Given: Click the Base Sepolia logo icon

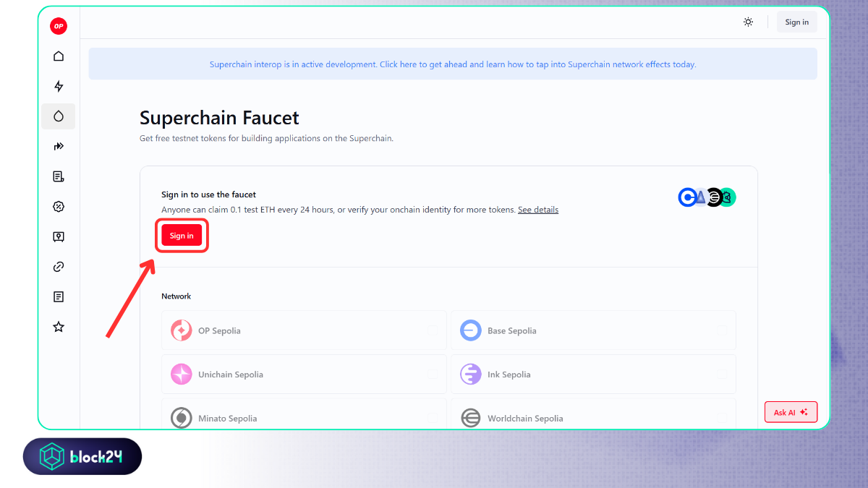Looking at the screenshot, I should pyautogui.click(x=471, y=330).
